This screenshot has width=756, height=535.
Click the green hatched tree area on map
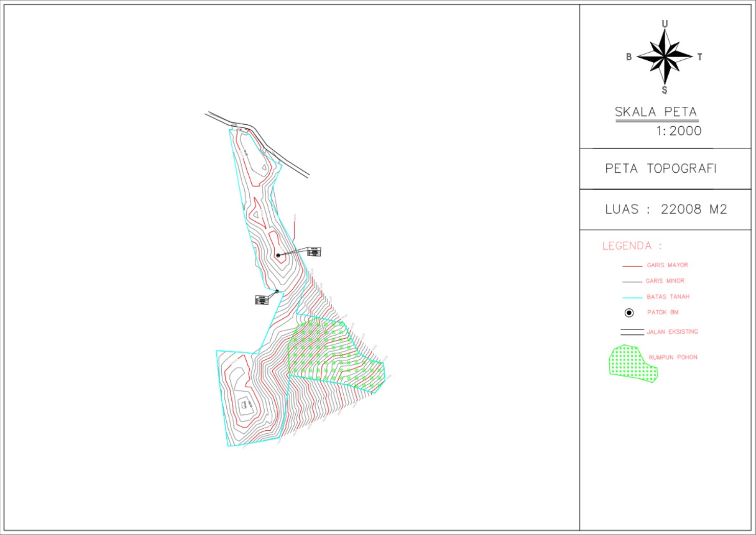(x=327, y=353)
